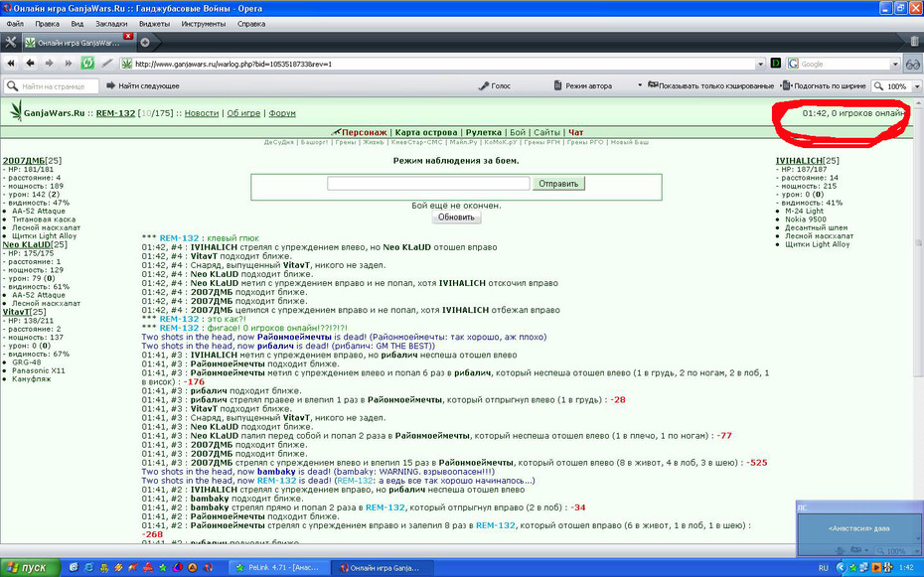
Task: Open the Об игре link
Action: 243,113
